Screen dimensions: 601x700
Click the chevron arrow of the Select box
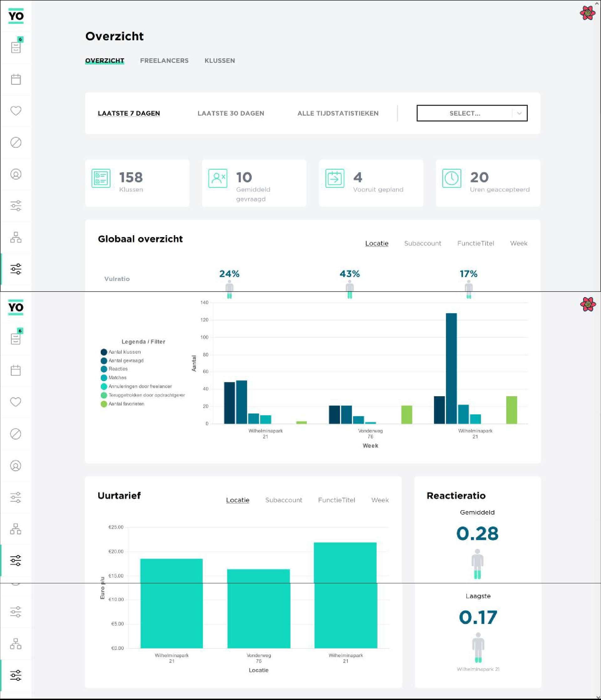519,113
